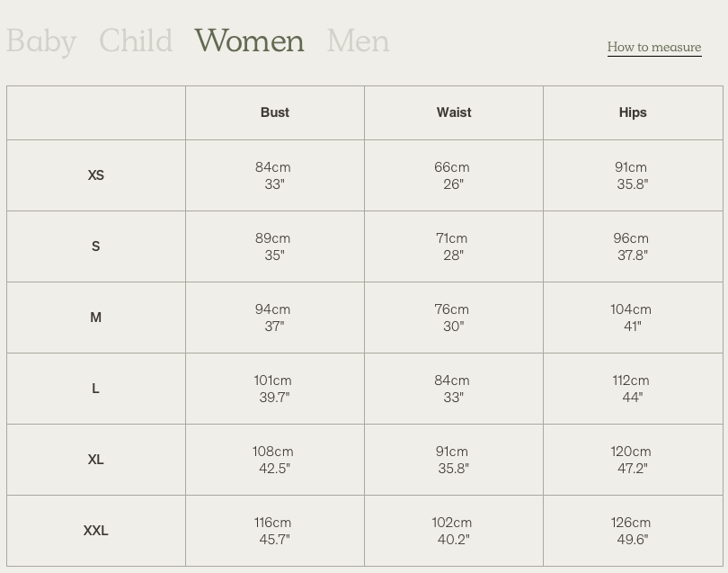
Task: Select the S size row label
Action: [96, 246]
